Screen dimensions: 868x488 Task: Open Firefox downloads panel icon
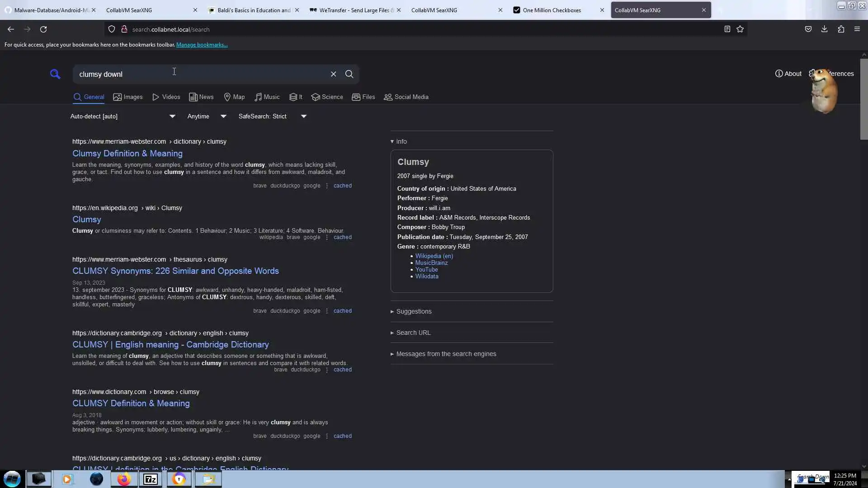(x=824, y=29)
